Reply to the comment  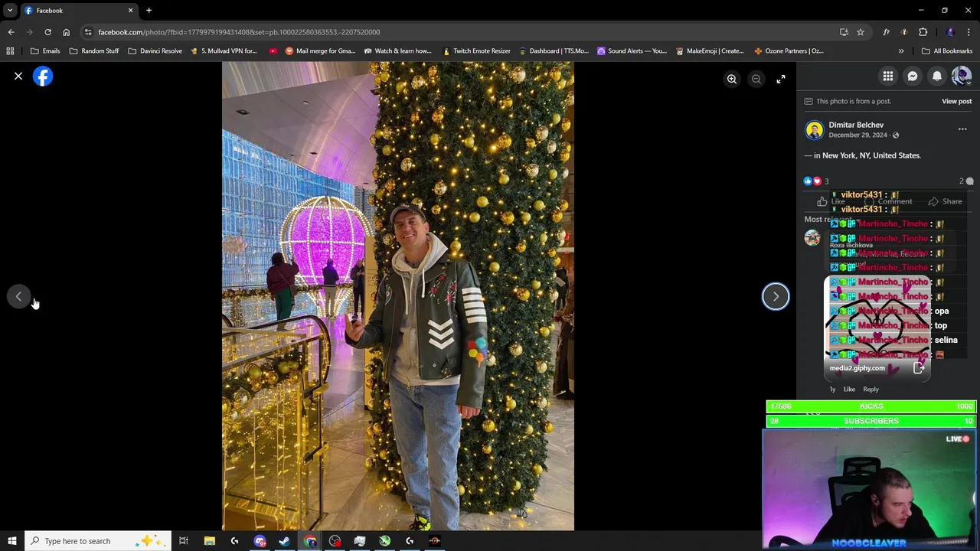(x=871, y=390)
